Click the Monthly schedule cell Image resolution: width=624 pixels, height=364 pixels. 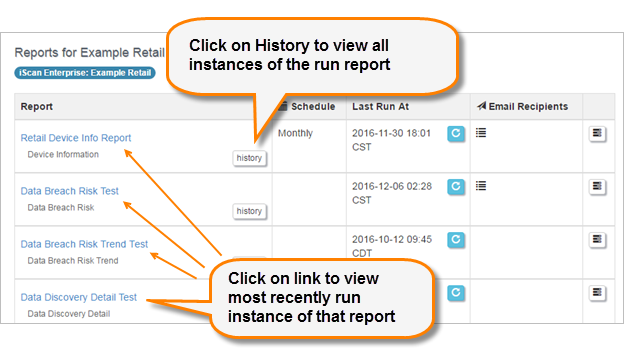pos(295,133)
